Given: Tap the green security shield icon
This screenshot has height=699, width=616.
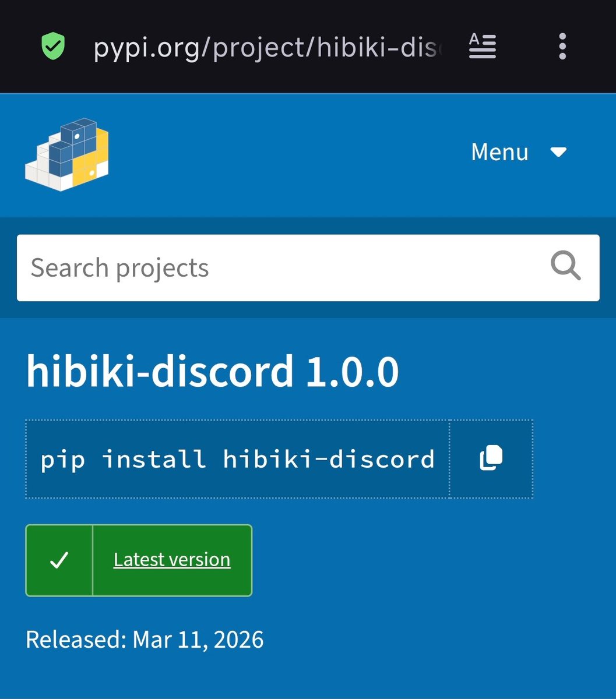Looking at the screenshot, I should [x=53, y=46].
